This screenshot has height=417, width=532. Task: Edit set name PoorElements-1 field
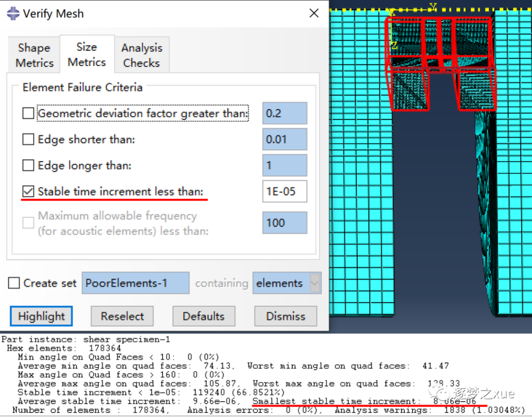tap(136, 283)
